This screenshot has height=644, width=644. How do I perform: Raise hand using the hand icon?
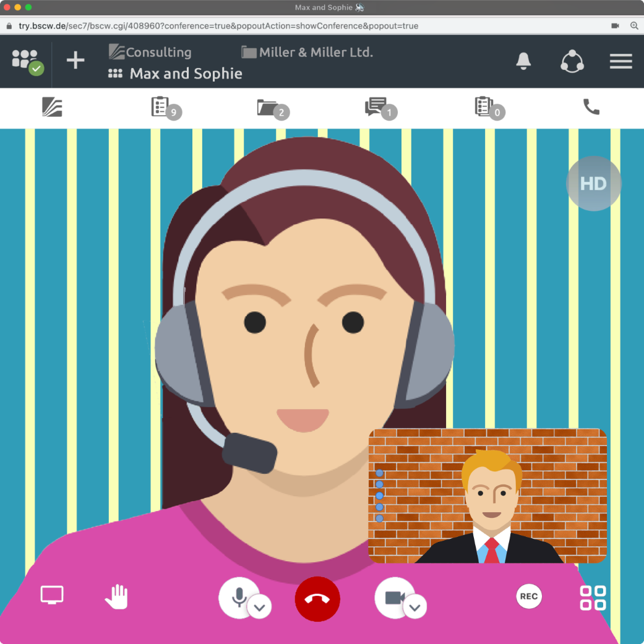[x=116, y=597]
